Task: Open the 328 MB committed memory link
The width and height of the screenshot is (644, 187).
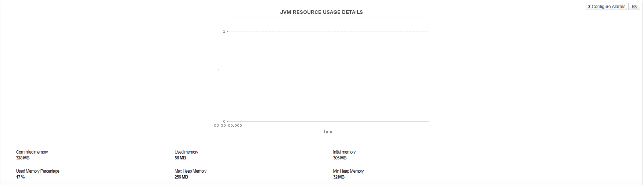Action: tap(23, 158)
